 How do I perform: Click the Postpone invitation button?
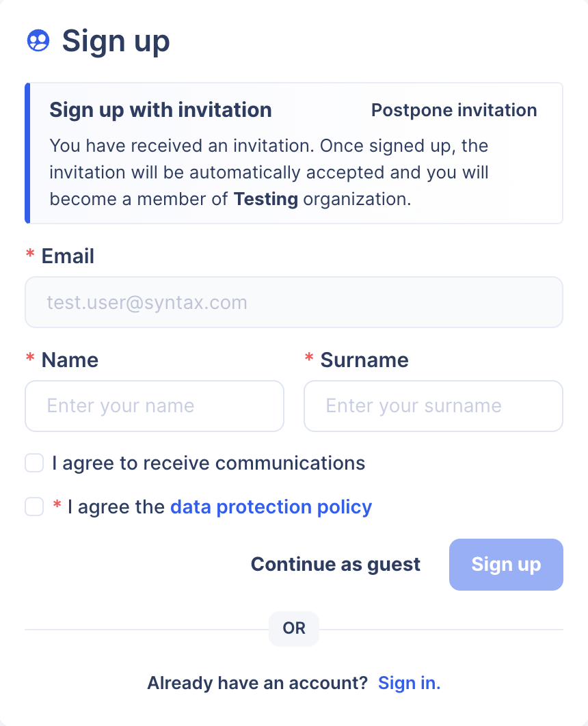(454, 110)
